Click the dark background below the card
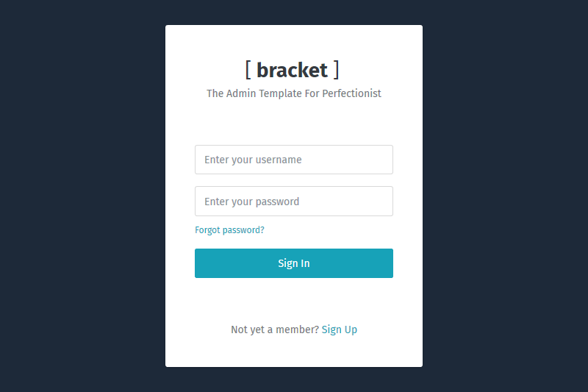 click(293, 379)
